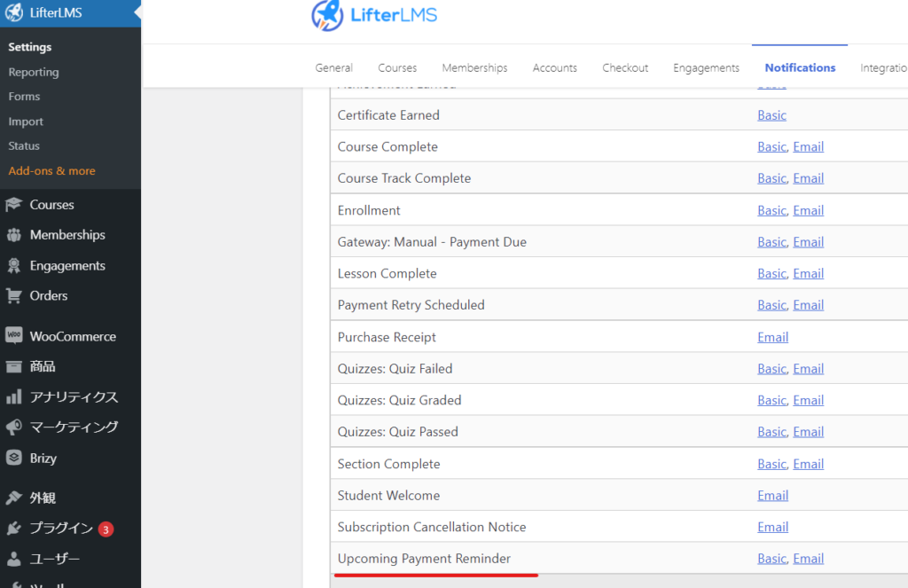Click Email link for Upcoming Payment Reminder

[x=809, y=559]
